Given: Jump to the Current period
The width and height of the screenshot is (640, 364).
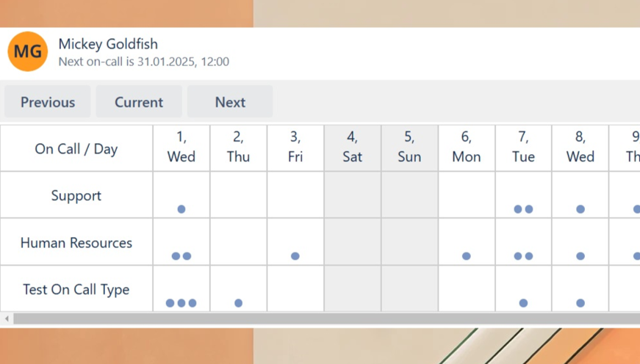Looking at the screenshot, I should coord(139,102).
